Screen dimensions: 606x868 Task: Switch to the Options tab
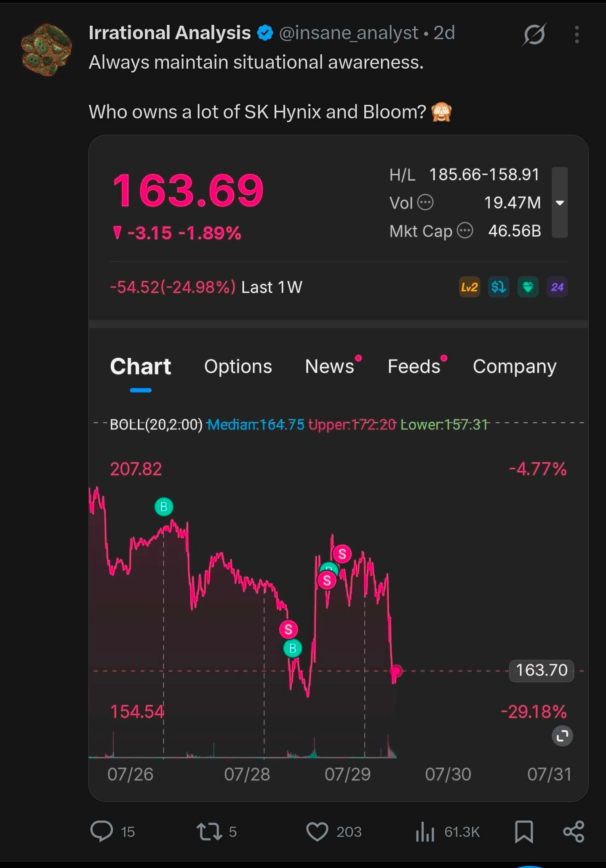238,366
